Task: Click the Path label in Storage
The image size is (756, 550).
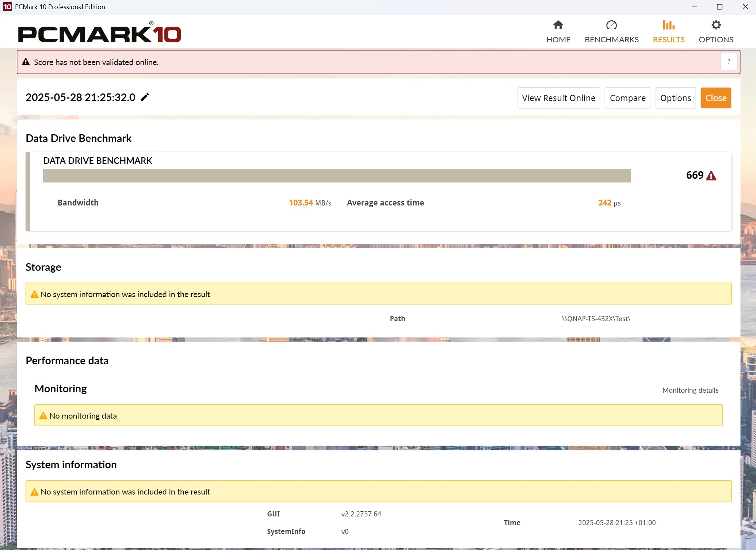Action: [x=397, y=319]
